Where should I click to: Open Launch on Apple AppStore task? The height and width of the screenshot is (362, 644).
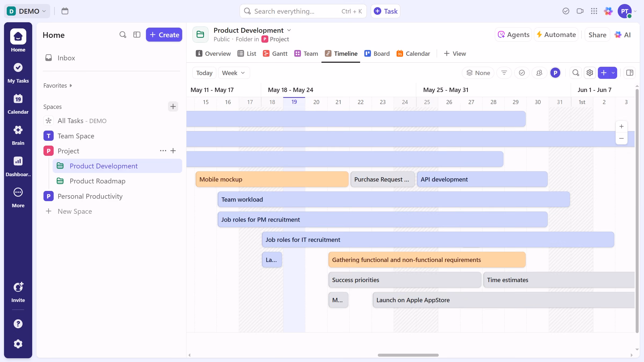(504, 300)
